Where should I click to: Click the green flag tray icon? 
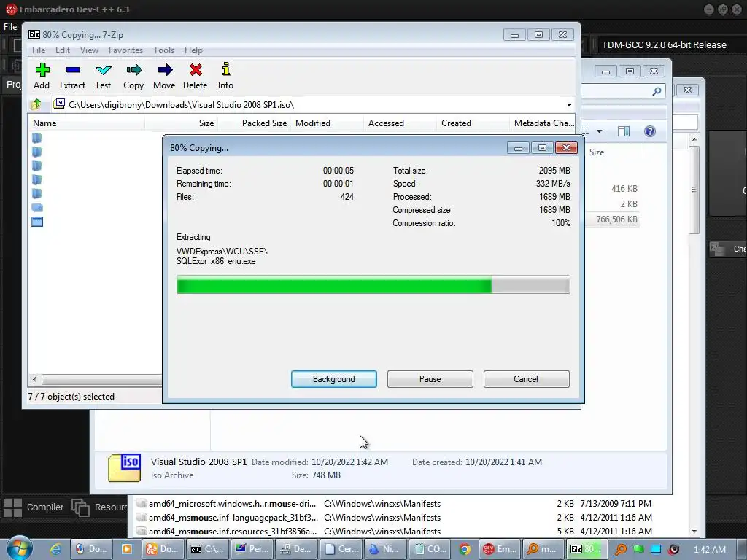click(x=638, y=549)
